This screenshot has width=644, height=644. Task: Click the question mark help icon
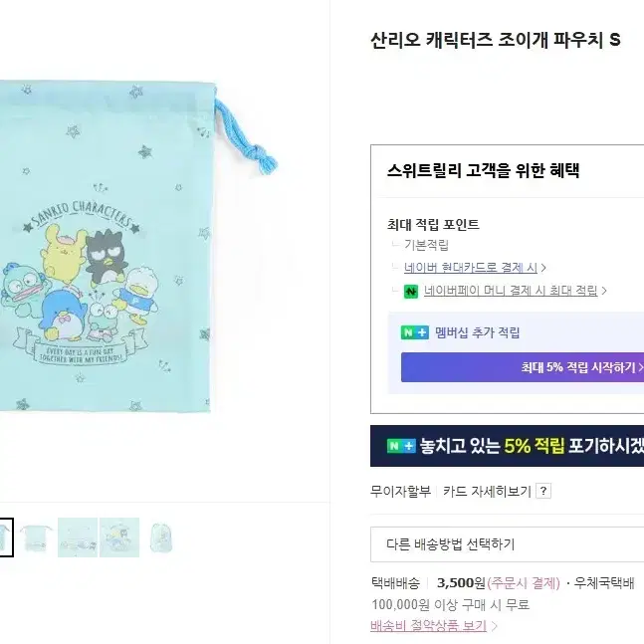(543, 491)
